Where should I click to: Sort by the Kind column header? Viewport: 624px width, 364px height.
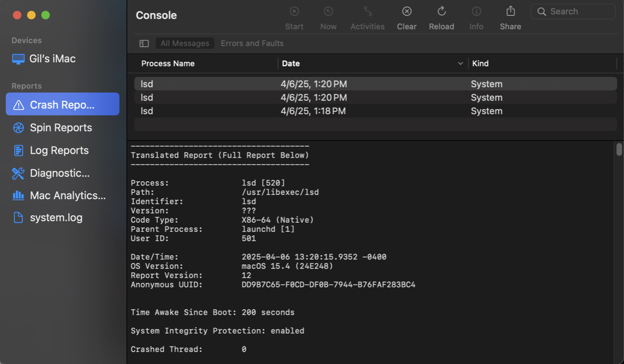480,64
